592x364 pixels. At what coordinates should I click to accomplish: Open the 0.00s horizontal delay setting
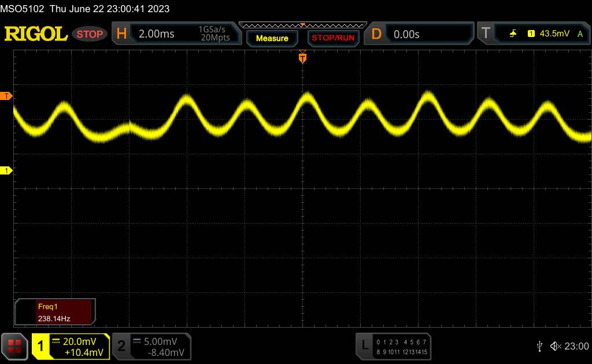tap(406, 34)
